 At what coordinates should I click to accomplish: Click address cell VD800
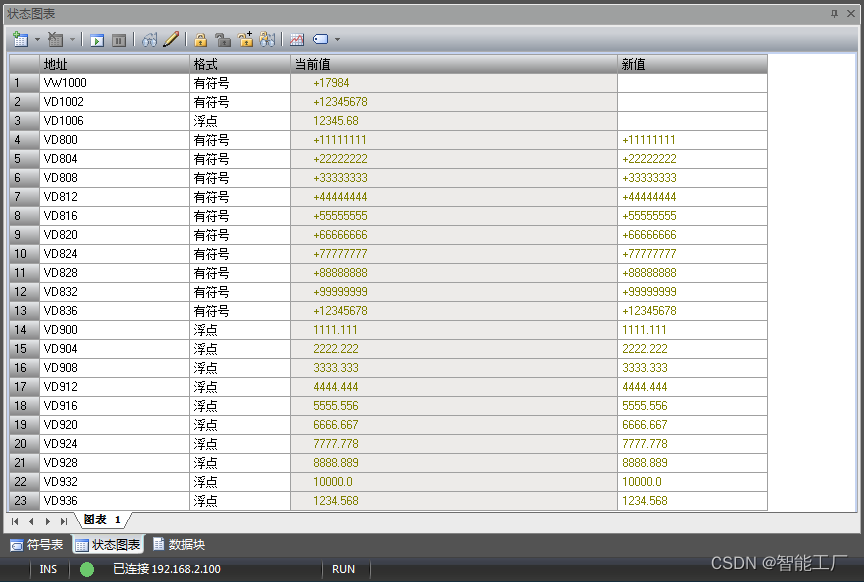[x=114, y=140]
